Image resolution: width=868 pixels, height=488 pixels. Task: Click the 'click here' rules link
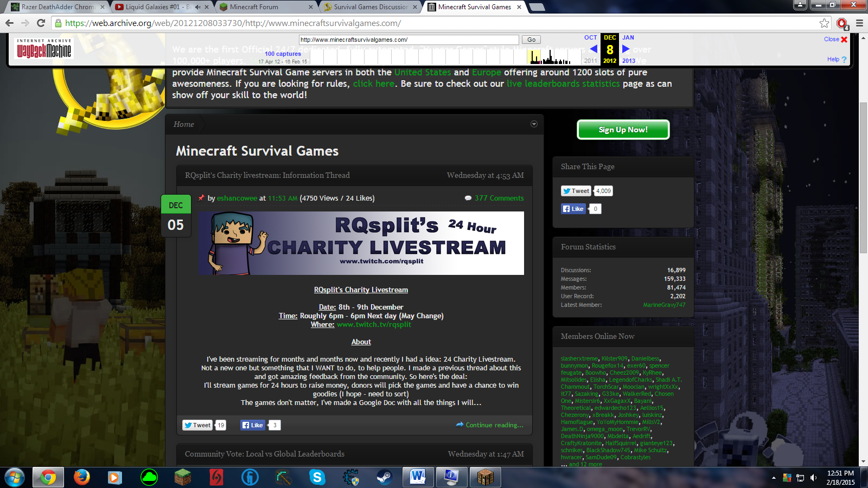click(374, 84)
